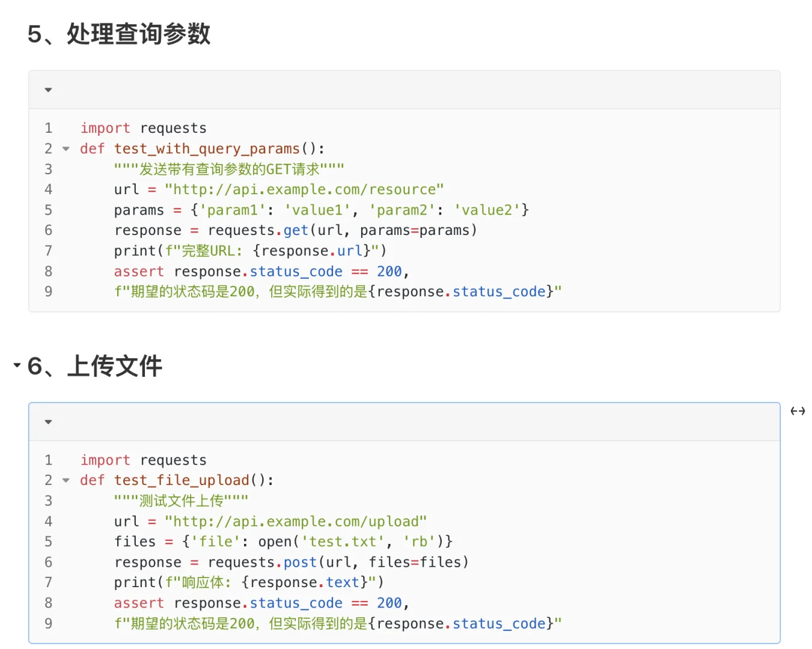Open language dropdown of file upload code block
Image resolution: width=812 pixels, height=649 pixels.
click(x=48, y=422)
